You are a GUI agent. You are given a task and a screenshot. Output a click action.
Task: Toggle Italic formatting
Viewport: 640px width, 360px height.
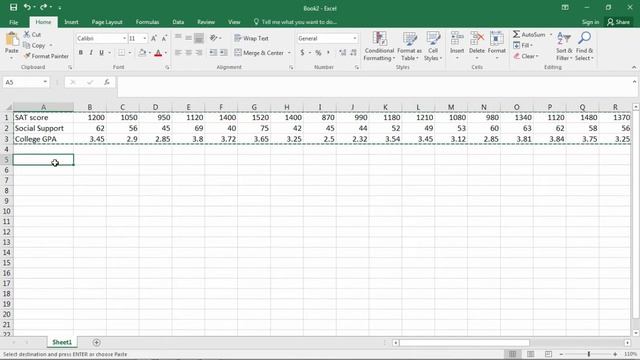[x=91, y=53]
